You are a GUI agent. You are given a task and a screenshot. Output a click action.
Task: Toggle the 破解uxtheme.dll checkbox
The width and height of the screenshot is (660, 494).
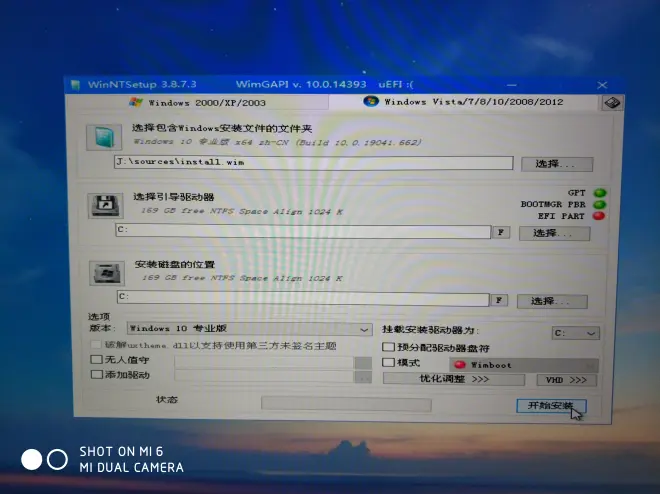click(x=96, y=345)
